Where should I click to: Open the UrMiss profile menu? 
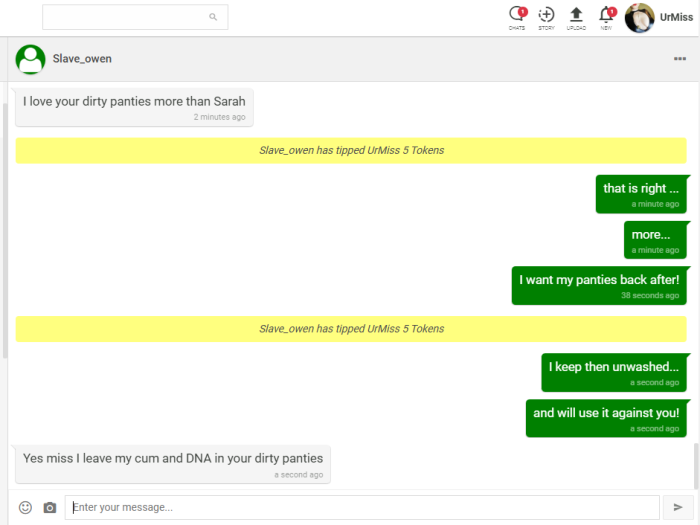(x=676, y=17)
